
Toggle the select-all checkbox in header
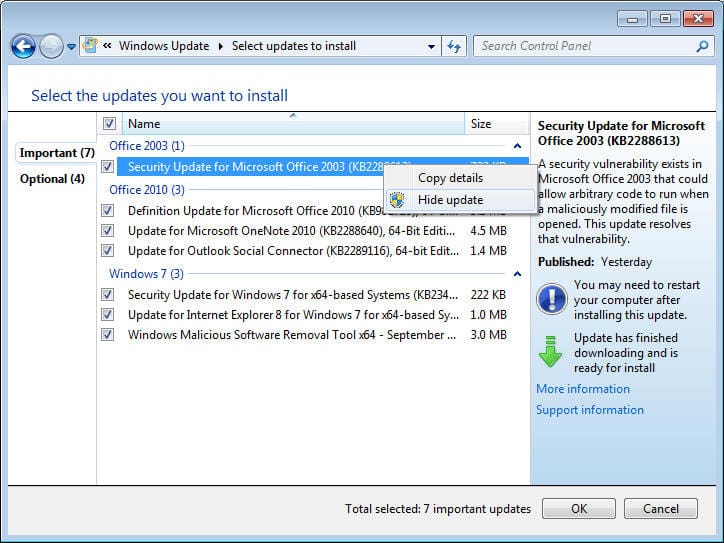click(109, 124)
